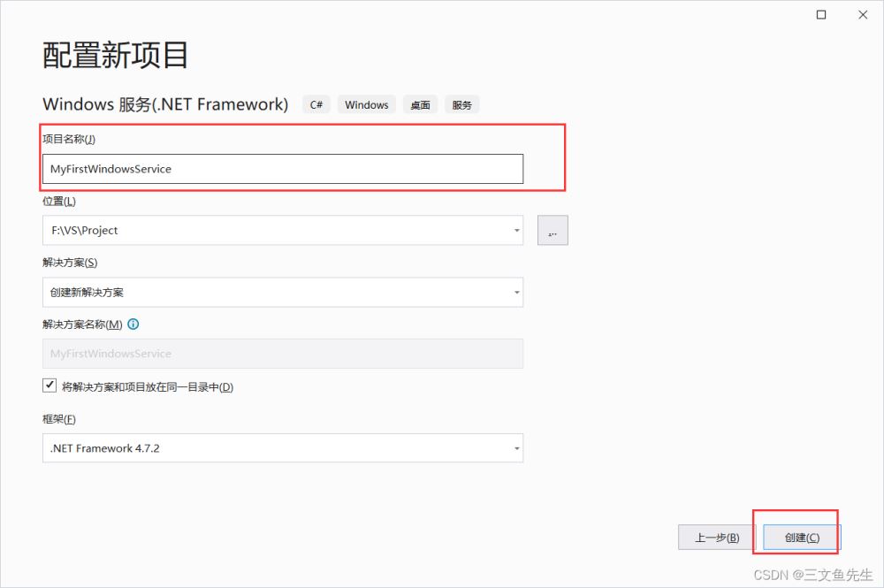
Task: Click the 项目名称(J) label
Action: tap(69, 139)
